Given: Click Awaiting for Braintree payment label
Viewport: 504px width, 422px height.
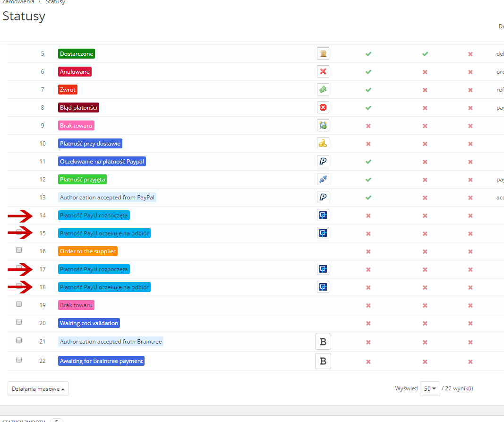Looking at the screenshot, I should pos(101,361).
